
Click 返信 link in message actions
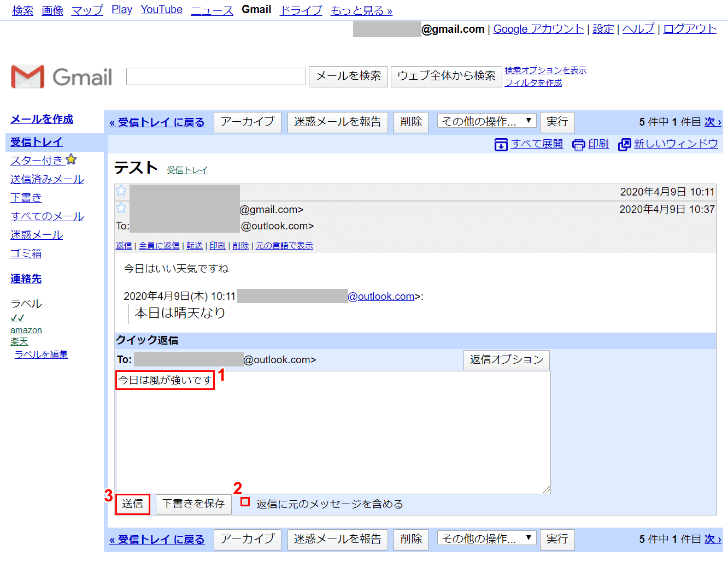coord(124,246)
